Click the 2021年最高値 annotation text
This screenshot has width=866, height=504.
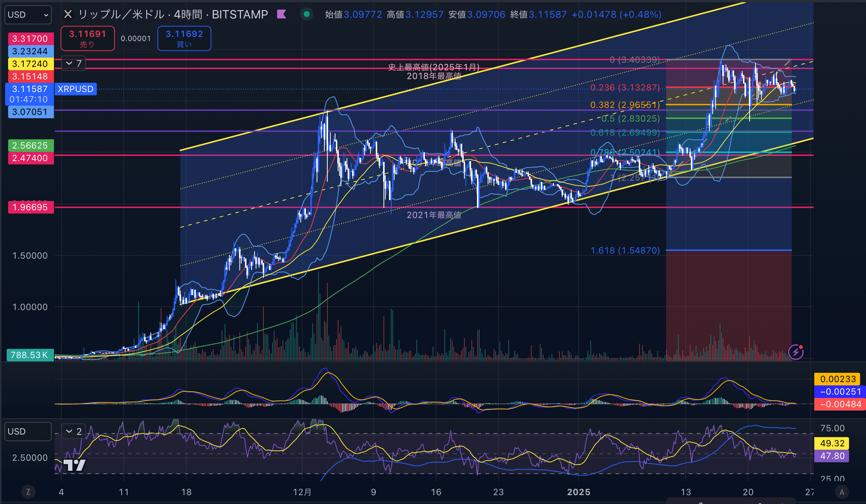[x=434, y=215]
